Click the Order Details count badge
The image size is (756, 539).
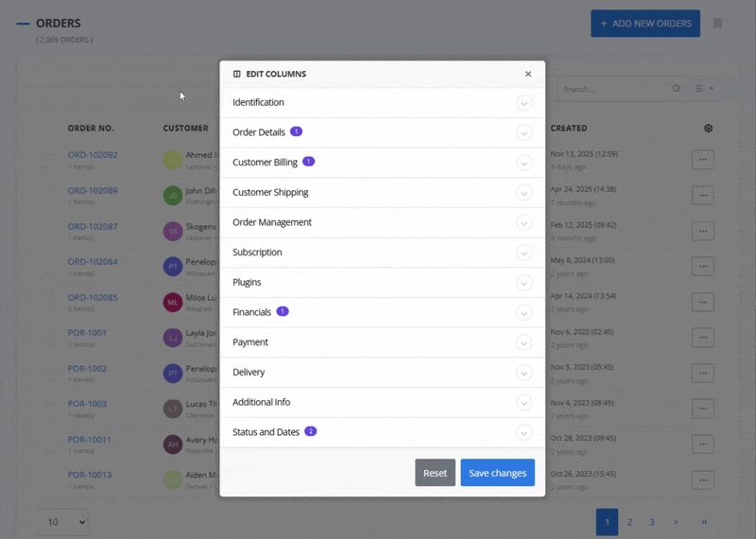click(x=296, y=131)
